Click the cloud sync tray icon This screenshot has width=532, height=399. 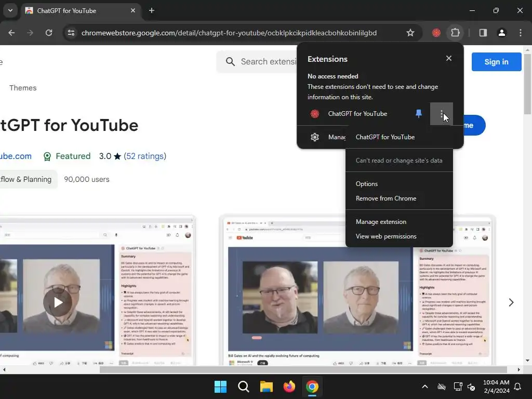pos(442,387)
